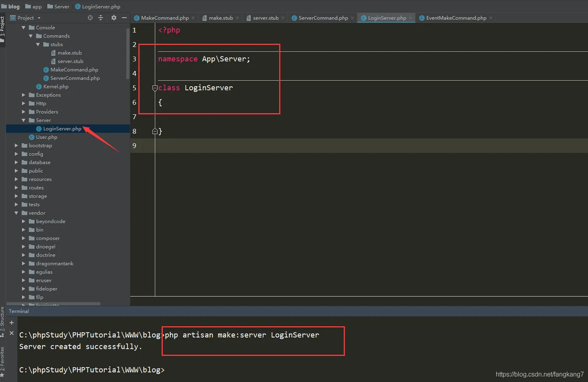Viewport: 588px width, 382px height.
Task: Open Project panel settings gear
Action: pos(114,18)
